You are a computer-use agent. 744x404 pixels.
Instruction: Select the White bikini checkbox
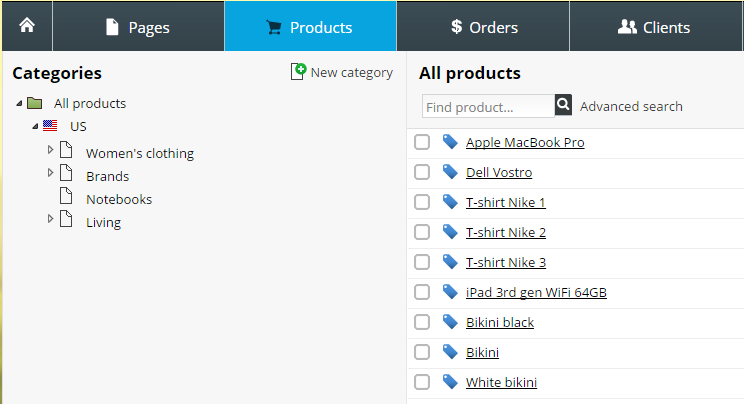(x=422, y=382)
